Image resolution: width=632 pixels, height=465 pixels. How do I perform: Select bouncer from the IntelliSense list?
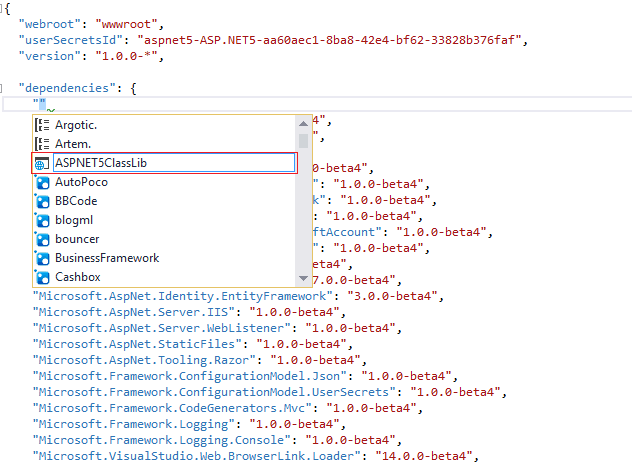tap(164, 239)
